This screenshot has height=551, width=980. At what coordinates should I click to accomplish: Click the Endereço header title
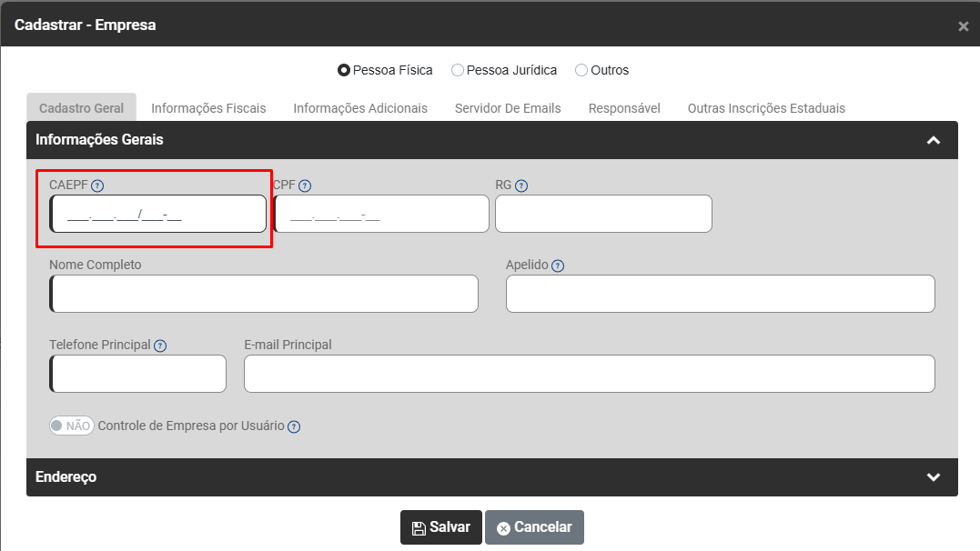point(66,477)
